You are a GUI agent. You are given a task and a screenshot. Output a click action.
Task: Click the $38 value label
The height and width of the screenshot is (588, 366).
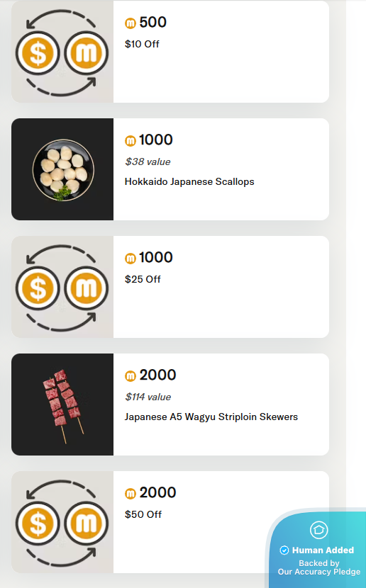(x=148, y=162)
